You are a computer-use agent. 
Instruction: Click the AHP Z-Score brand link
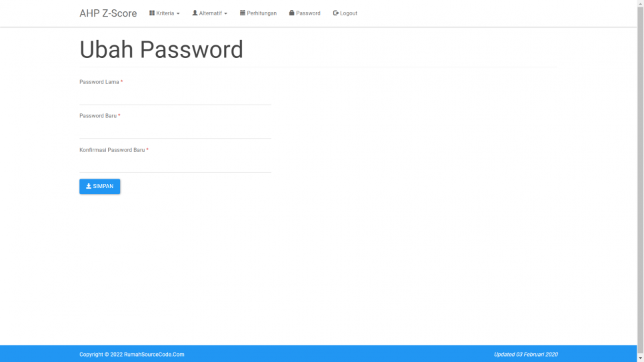pyautogui.click(x=108, y=13)
